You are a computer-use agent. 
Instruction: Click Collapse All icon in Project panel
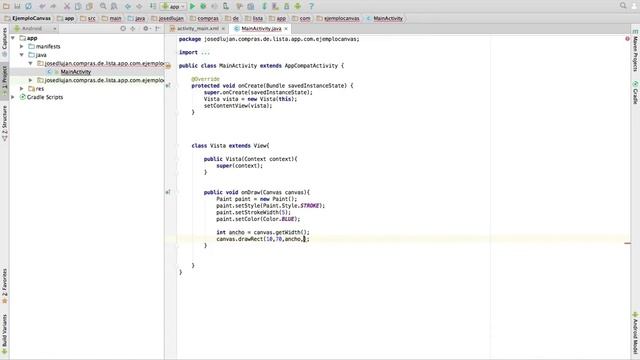(x=133, y=29)
